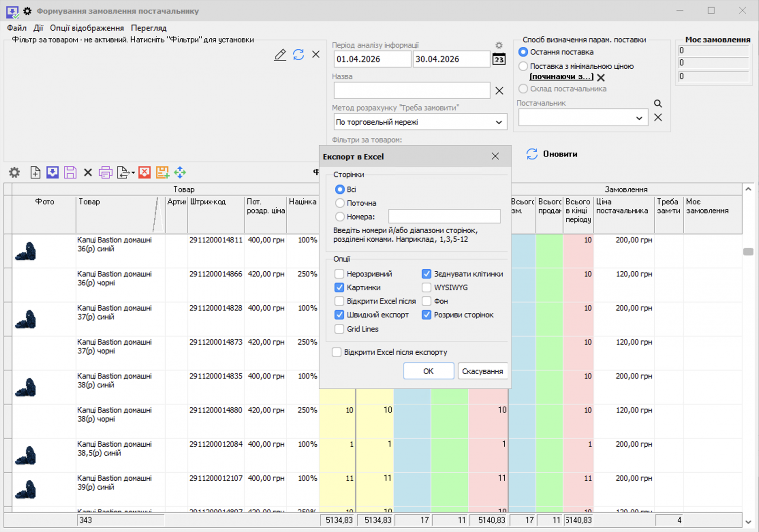The width and height of the screenshot is (759, 532).
Task: Tick Відкрити Excel після експорту checkbox
Action: [337, 352]
